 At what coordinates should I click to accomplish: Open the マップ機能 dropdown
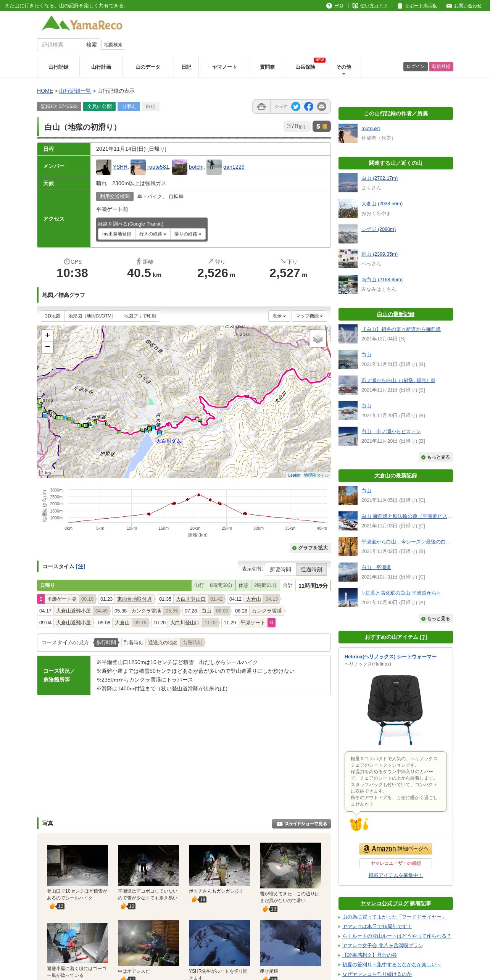tap(309, 316)
